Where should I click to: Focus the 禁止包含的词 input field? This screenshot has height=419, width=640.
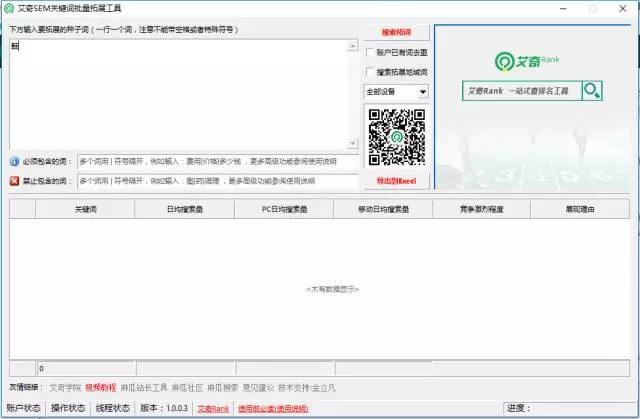[x=218, y=181]
